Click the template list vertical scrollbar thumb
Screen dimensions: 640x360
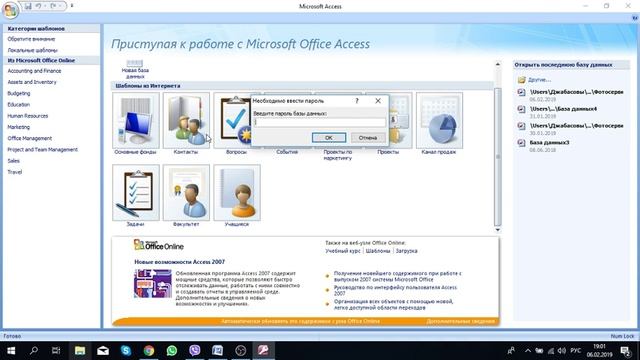[498, 157]
